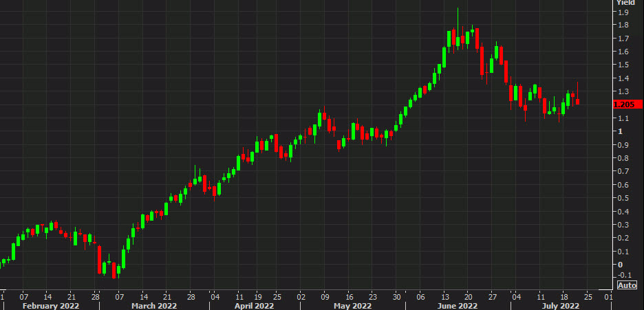Click the 30 date tick in May

tap(397, 296)
